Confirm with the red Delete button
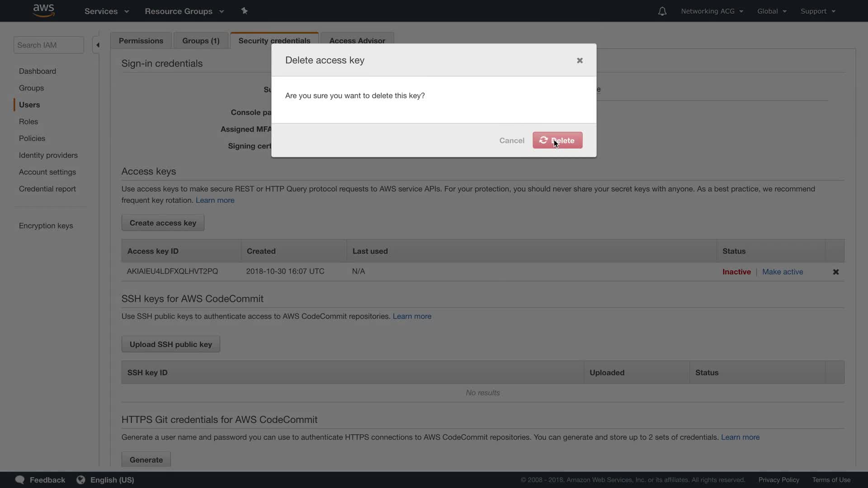The height and width of the screenshot is (488, 868). (557, 141)
